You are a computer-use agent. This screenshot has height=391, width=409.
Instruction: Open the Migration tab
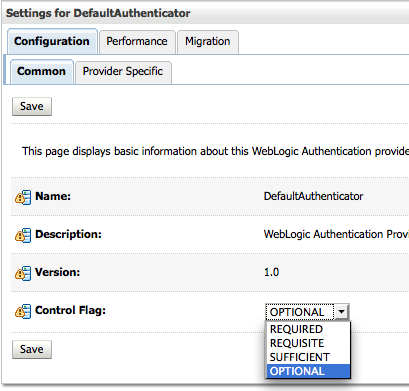pos(208,42)
